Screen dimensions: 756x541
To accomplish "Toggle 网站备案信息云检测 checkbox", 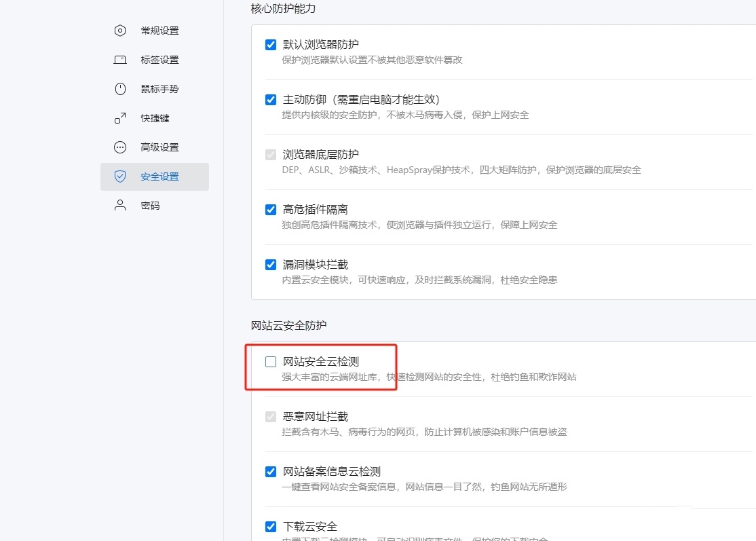I will [x=271, y=472].
